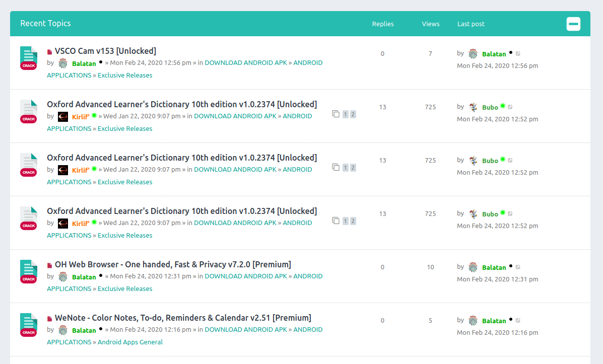603x364 pixels.
Task: Open Balatan's profile from VSCO Cam author line
Action: pos(84,63)
